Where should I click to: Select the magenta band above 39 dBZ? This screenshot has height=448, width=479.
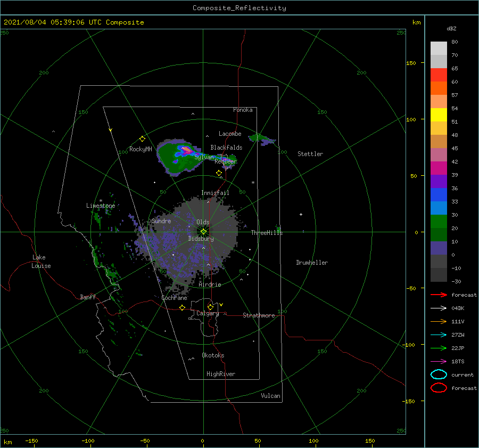pos(439,168)
